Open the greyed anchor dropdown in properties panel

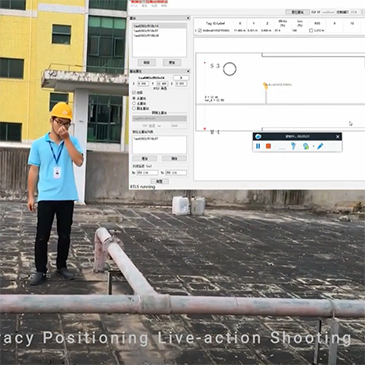(159, 118)
